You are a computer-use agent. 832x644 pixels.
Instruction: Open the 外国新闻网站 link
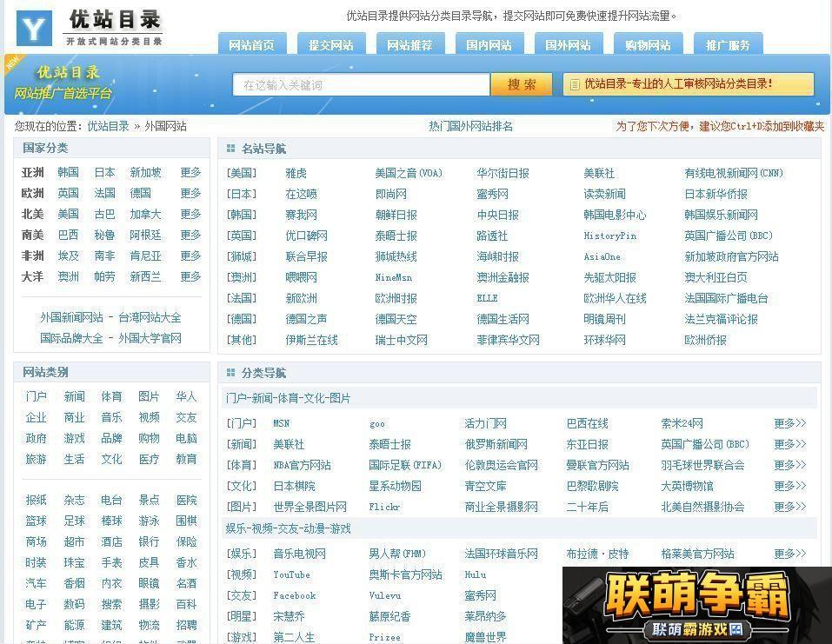tap(71, 317)
